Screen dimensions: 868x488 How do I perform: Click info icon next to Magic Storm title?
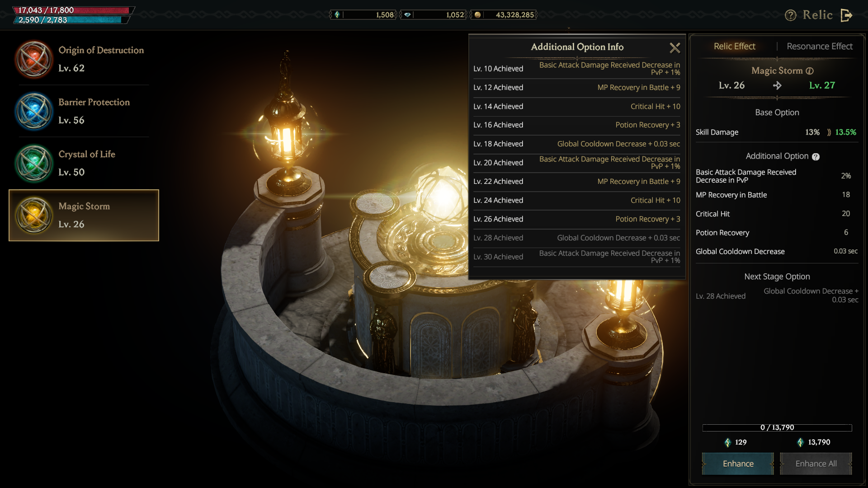(810, 71)
